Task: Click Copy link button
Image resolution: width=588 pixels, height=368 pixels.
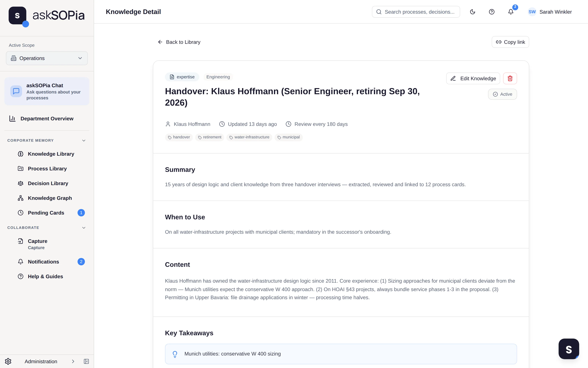Action: pos(510,42)
